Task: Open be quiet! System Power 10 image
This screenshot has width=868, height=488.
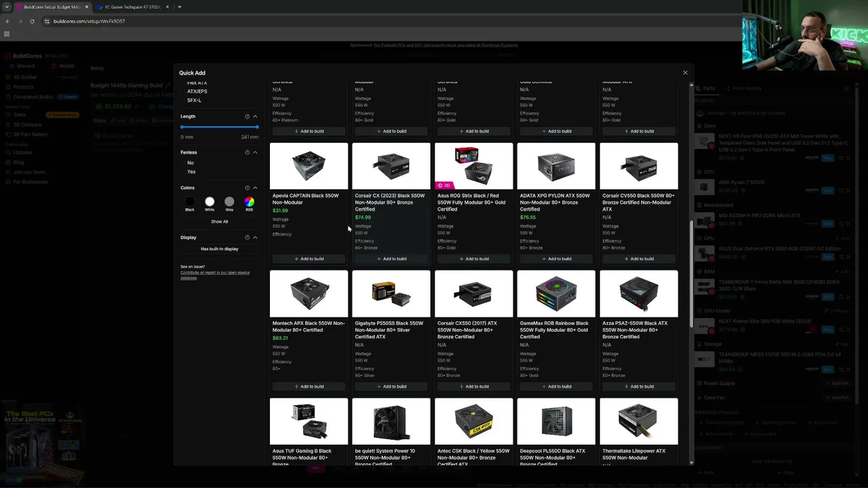Action: pos(391,422)
